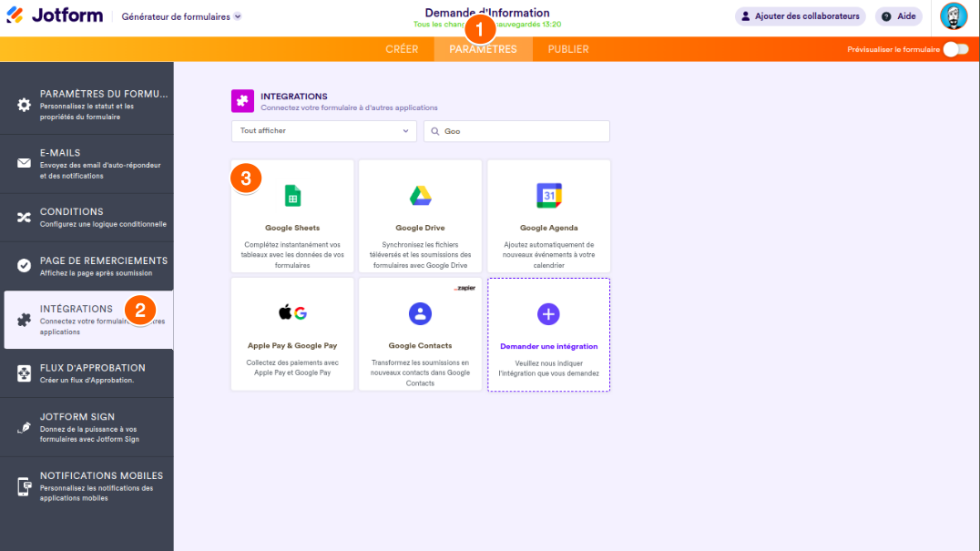Open JOTFORM SIGN sidebar section
The height and width of the screenshot is (551, 980).
click(87, 427)
